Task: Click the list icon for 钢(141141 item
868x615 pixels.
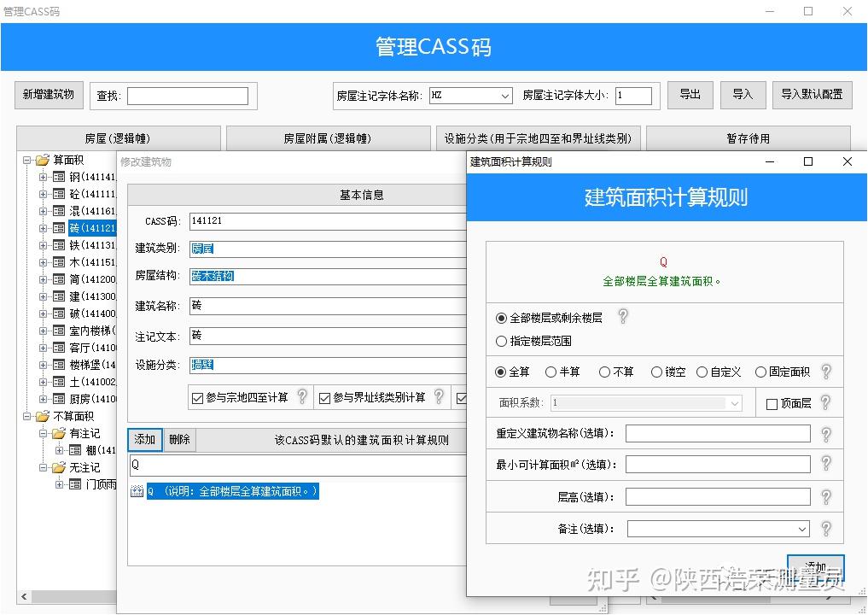Action: 59,178
